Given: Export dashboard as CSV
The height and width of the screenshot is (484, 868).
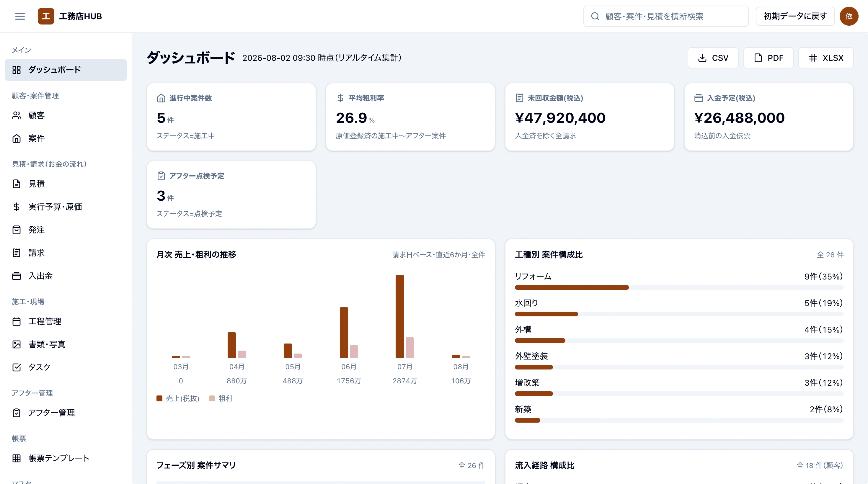Looking at the screenshot, I should click(713, 58).
